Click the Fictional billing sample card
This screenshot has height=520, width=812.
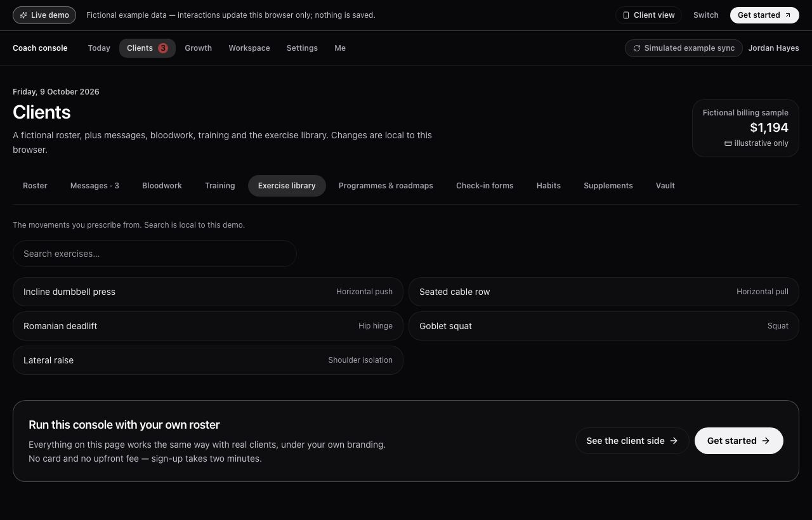745,128
